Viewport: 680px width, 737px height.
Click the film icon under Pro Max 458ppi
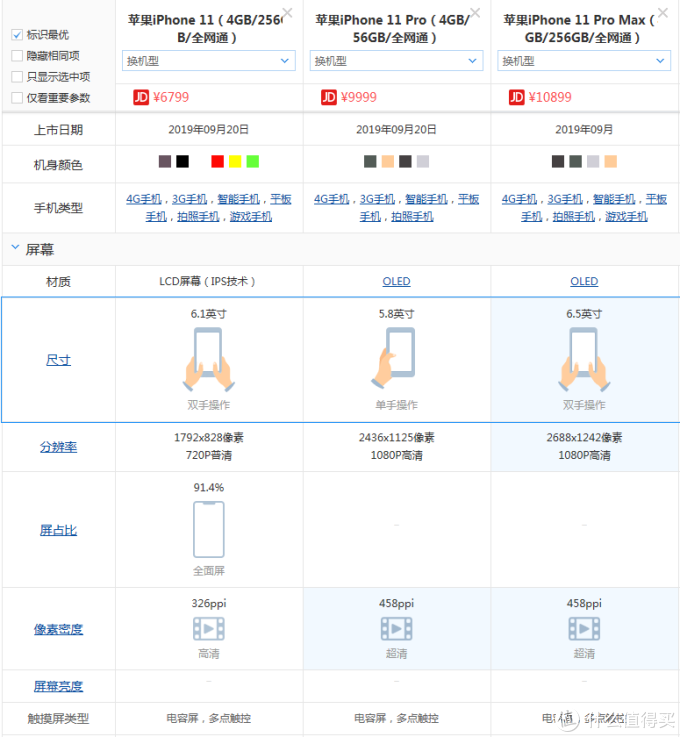tap(584, 629)
